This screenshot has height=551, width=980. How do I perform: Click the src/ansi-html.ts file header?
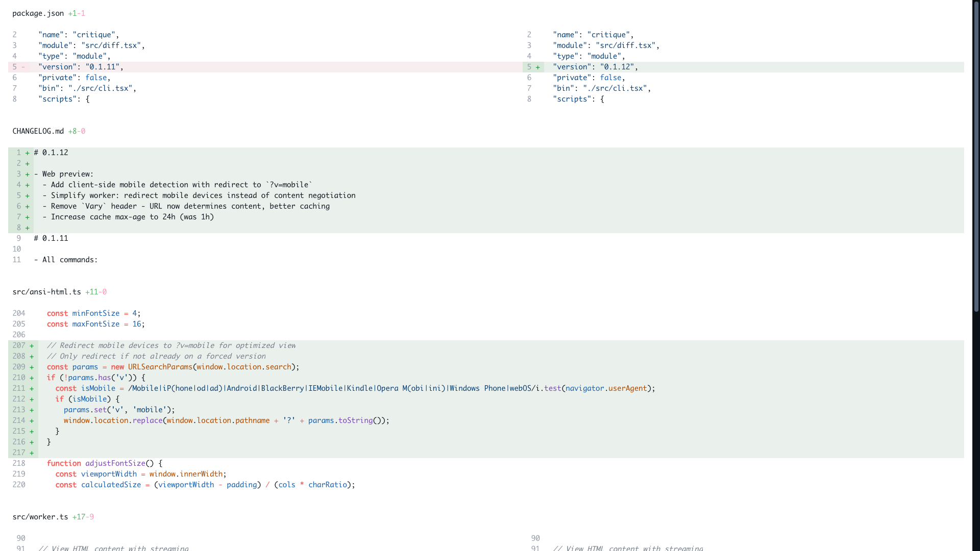point(46,292)
